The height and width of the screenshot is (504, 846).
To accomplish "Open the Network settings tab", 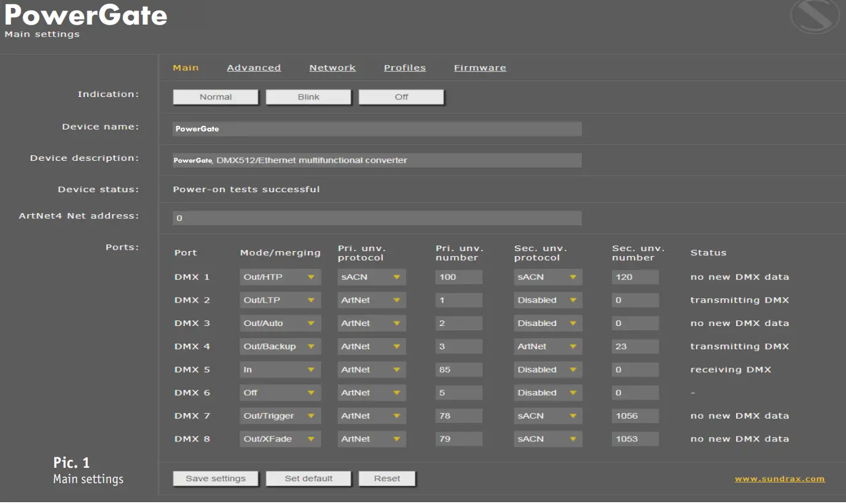I will click(x=332, y=68).
